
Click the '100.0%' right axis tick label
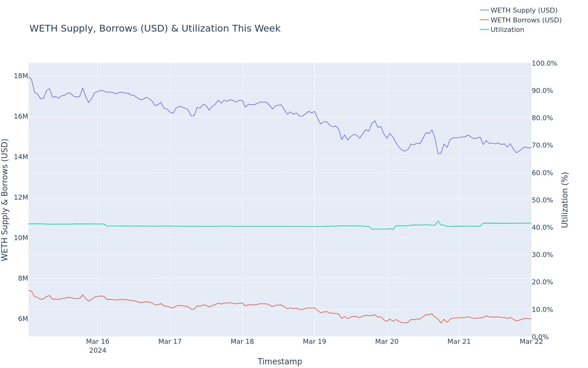pos(545,63)
